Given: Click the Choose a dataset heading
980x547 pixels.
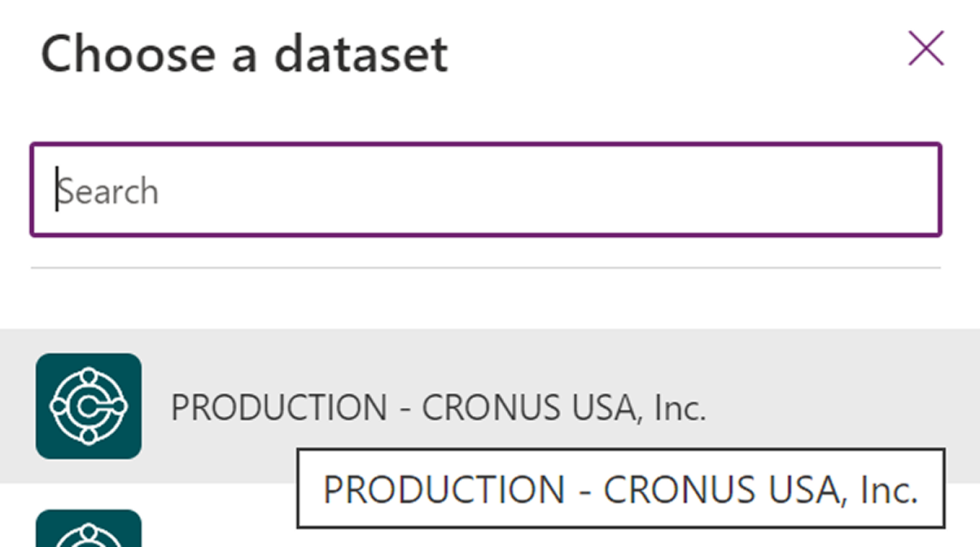Looking at the screenshot, I should [244, 54].
